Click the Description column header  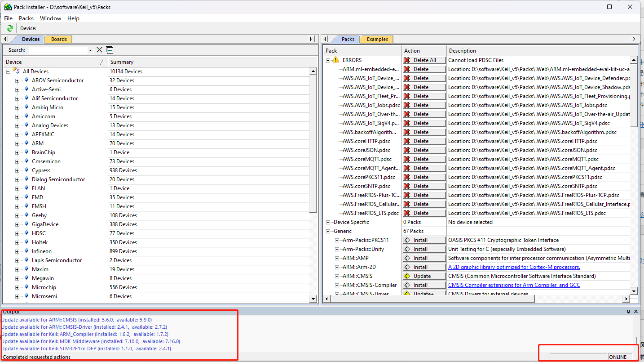(x=542, y=50)
